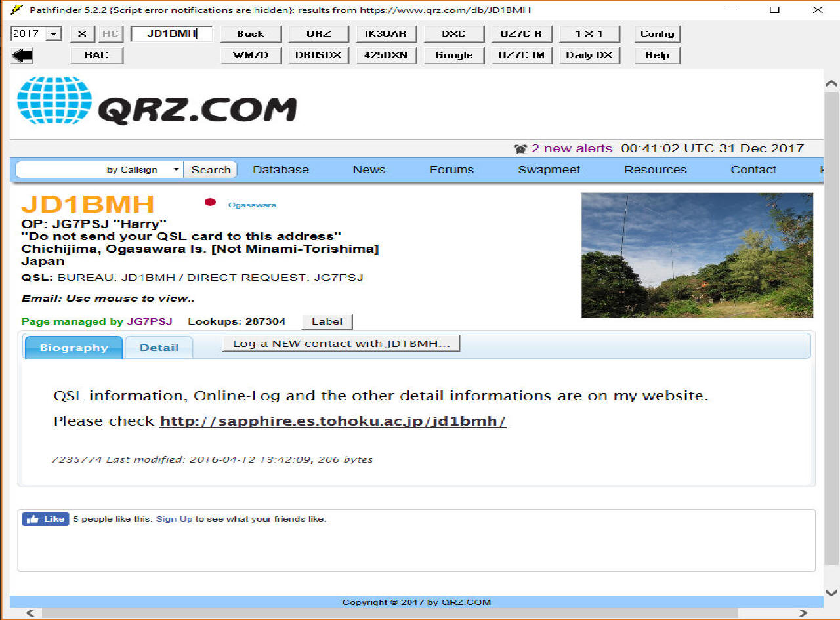Select the Biography tab

click(73, 347)
